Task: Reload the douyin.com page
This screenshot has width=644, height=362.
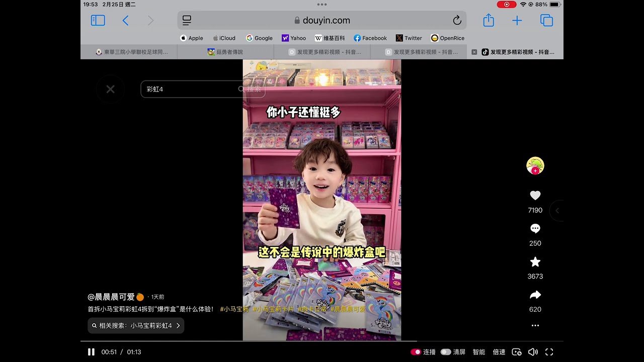Action: 457,20
